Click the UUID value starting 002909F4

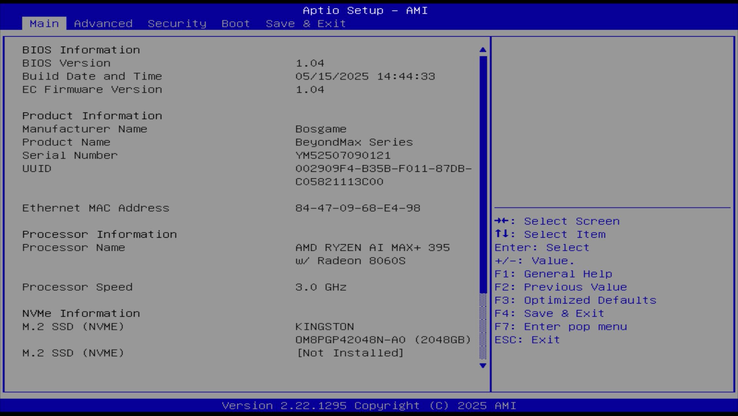click(383, 175)
